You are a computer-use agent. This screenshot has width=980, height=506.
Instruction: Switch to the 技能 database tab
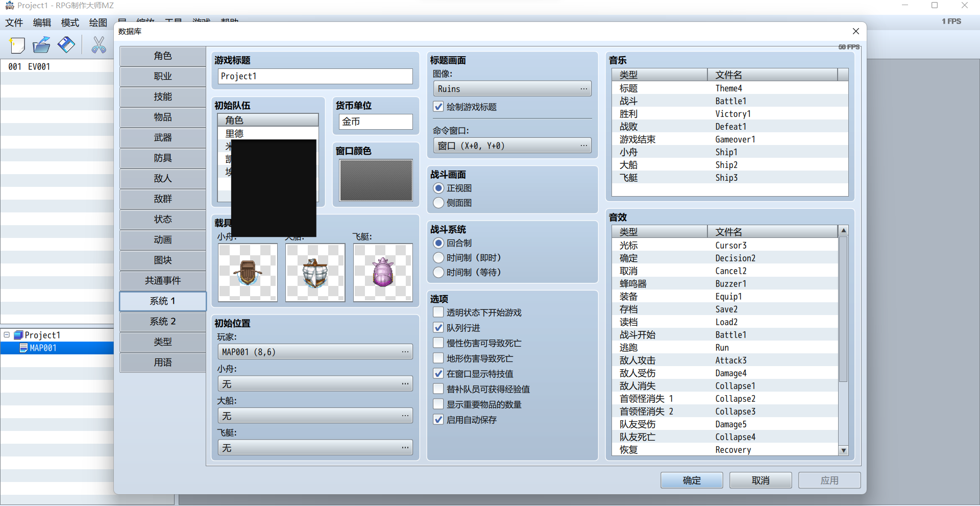[163, 97]
